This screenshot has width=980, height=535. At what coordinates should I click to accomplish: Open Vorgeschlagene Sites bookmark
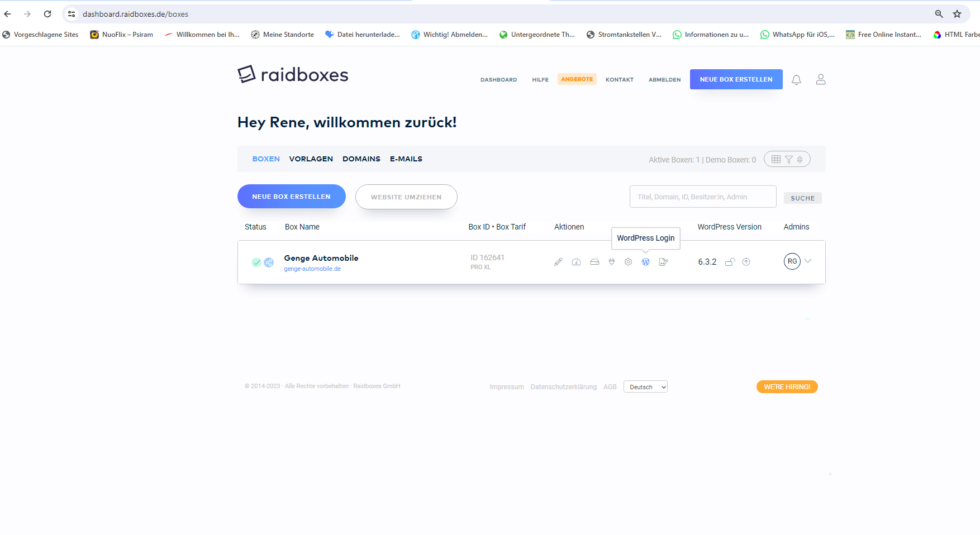(x=40, y=35)
